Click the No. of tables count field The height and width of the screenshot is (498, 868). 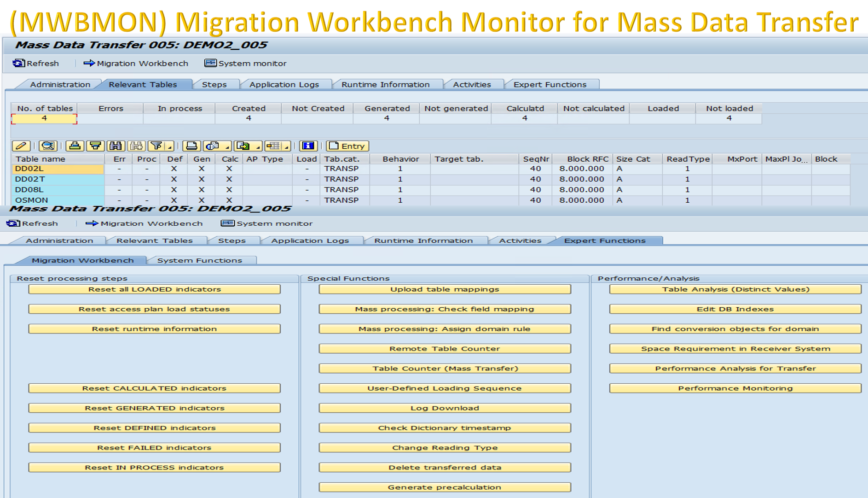coord(44,118)
